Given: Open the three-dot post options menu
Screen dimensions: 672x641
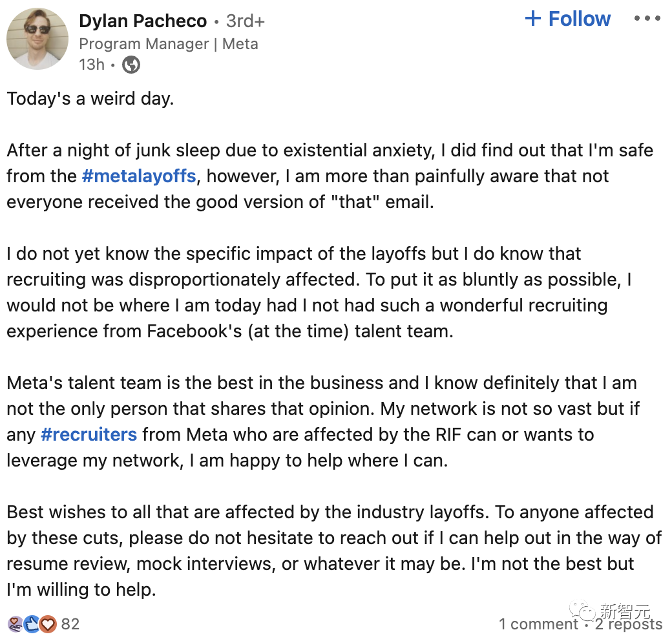Looking at the screenshot, I should pos(647,19).
